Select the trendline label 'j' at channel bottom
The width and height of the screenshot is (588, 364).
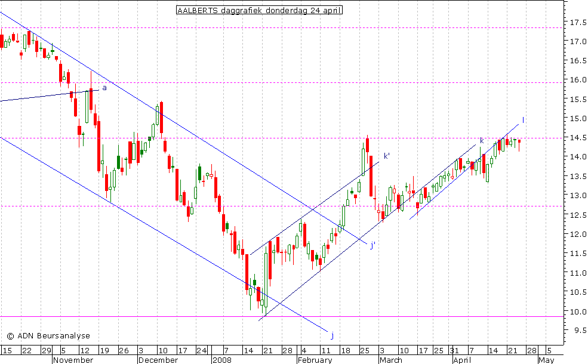(x=332, y=335)
